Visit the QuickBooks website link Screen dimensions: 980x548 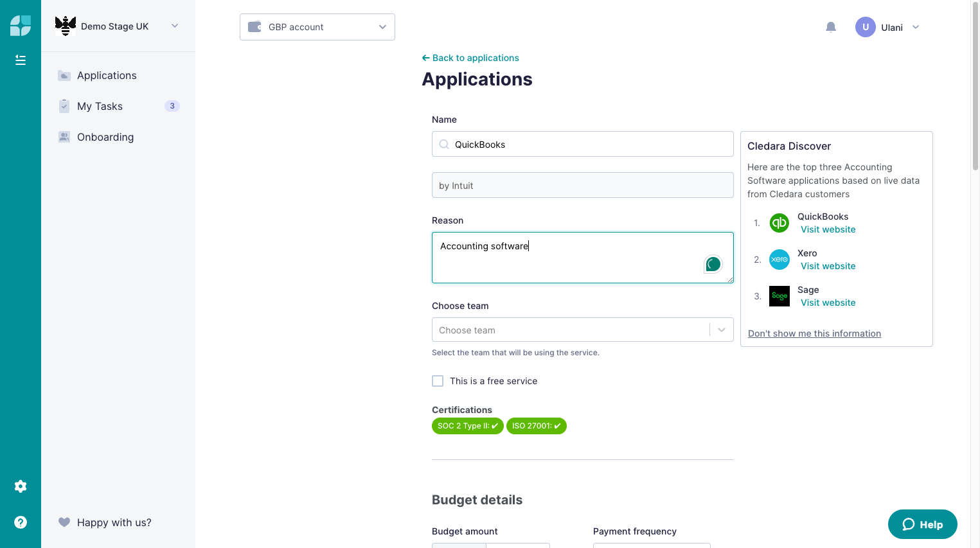[828, 229]
